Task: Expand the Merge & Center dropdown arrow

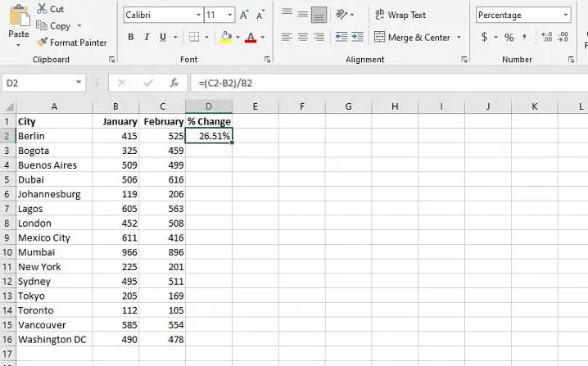Action: [x=459, y=37]
